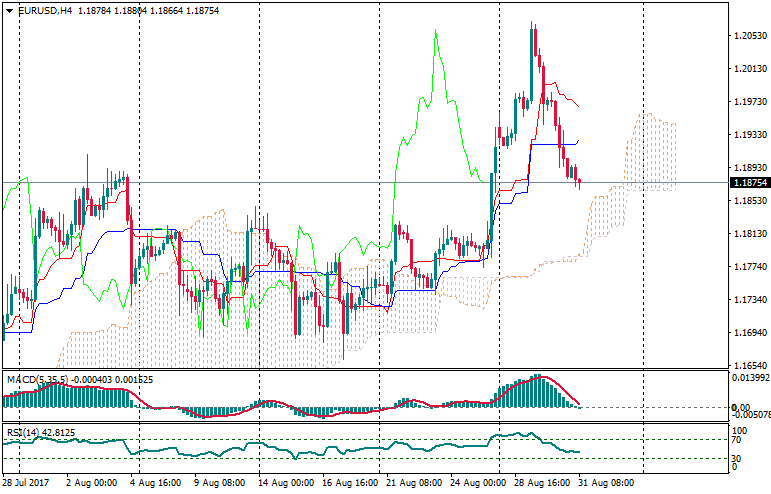This screenshot has width=771, height=494.
Task: Click the black triangle beside EURUSD,H4
Action: (9, 11)
